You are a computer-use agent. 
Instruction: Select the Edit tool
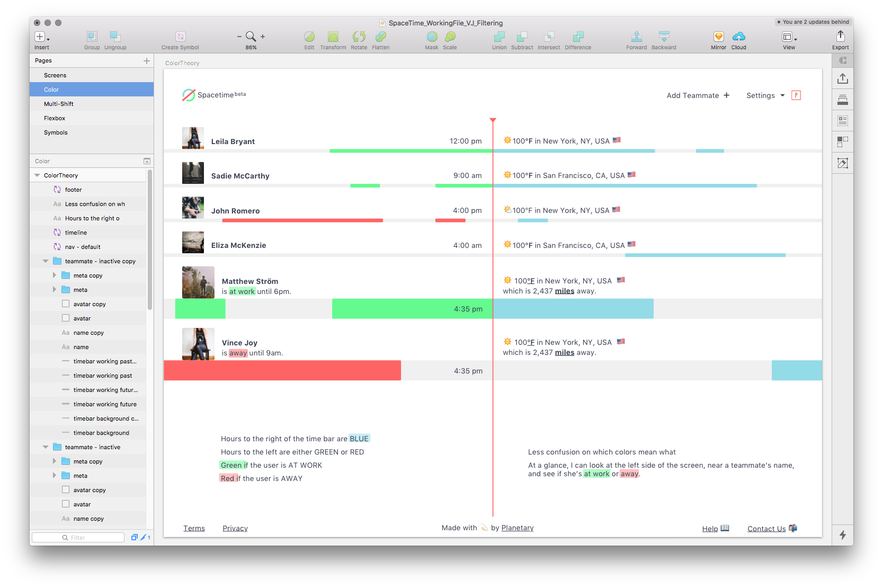click(x=309, y=37)
